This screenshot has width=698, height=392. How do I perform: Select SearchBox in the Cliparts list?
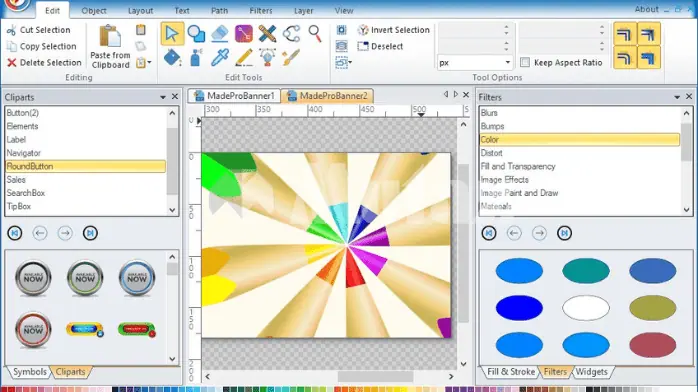(85, 193)
